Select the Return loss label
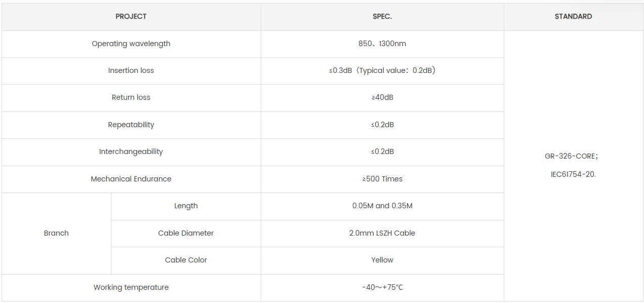 131,97
